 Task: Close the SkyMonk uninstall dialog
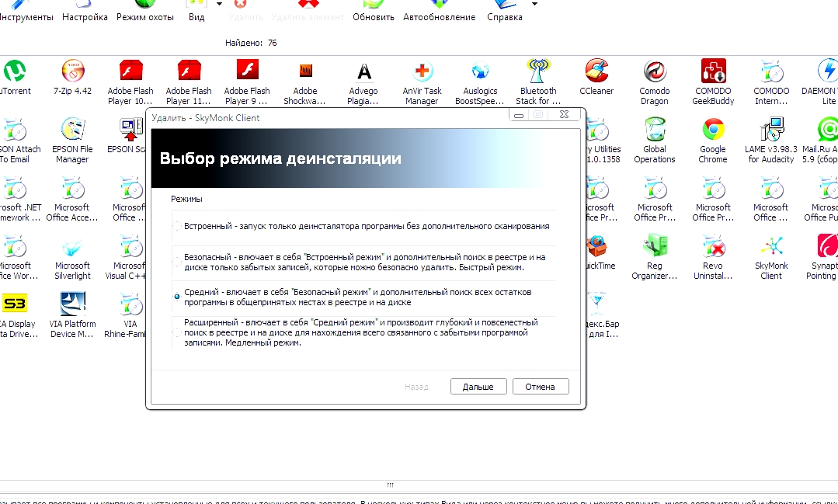coord(564,115)
